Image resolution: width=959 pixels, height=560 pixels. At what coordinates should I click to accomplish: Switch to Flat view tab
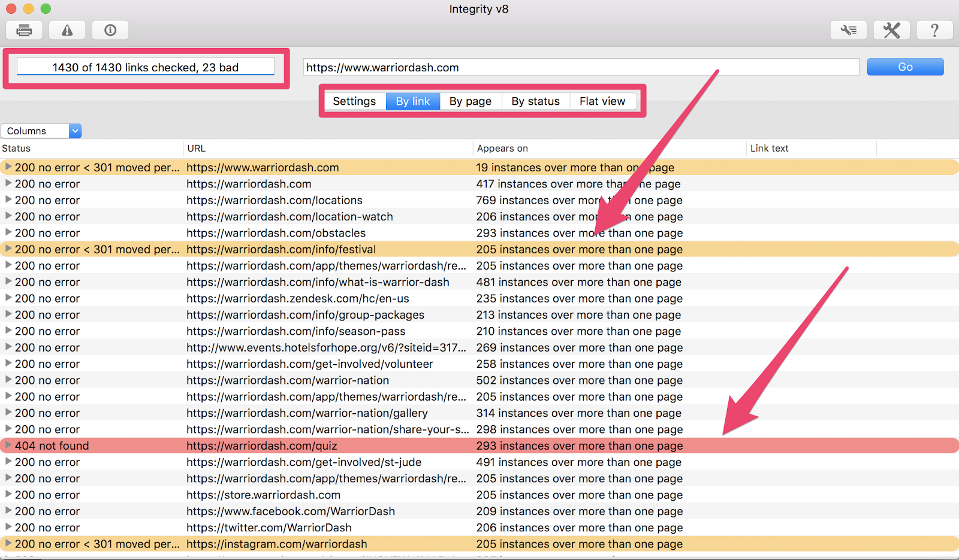pyautogui.click(x=602, y=101)
